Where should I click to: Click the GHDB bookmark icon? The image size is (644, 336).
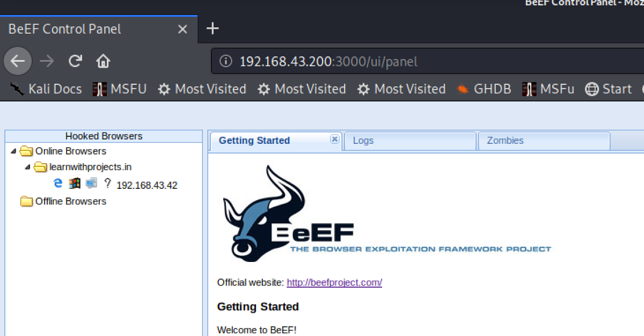[x=463, y=89]
